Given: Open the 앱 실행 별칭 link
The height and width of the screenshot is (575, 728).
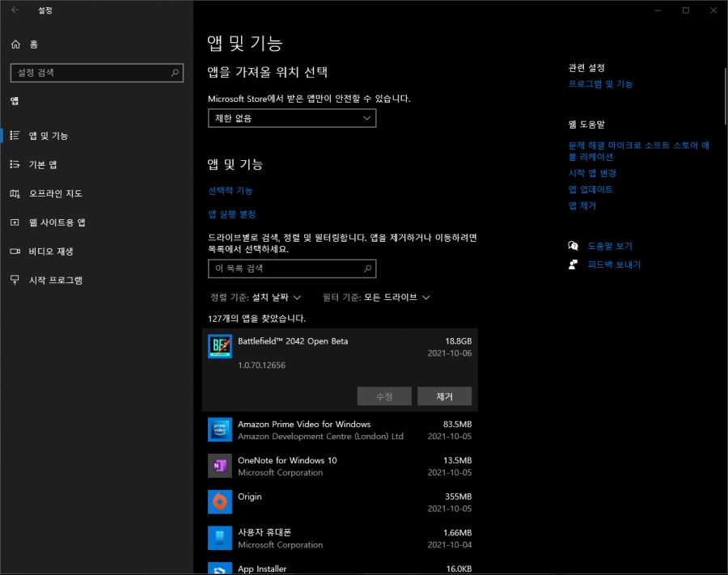Looking at the screenshot, I should click(232, 214).
